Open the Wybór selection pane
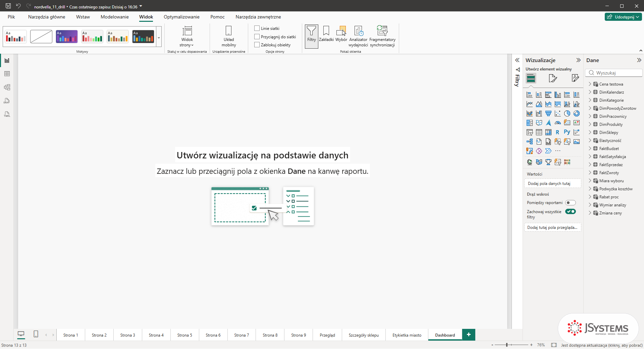This screenshot has height=349, width=644. (341, 34)
